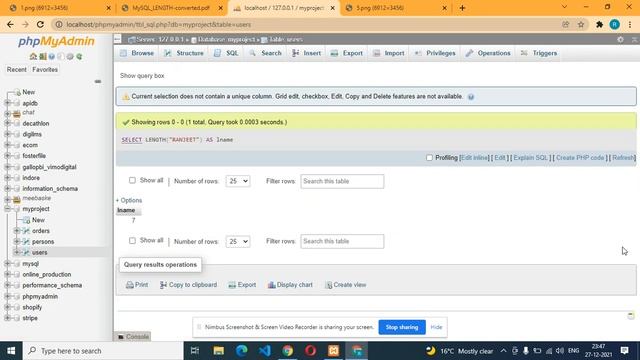Screen dimensions: 640x360
Task: Open the Operations tab
Action: pyautogui.click(x=488, y=53)
